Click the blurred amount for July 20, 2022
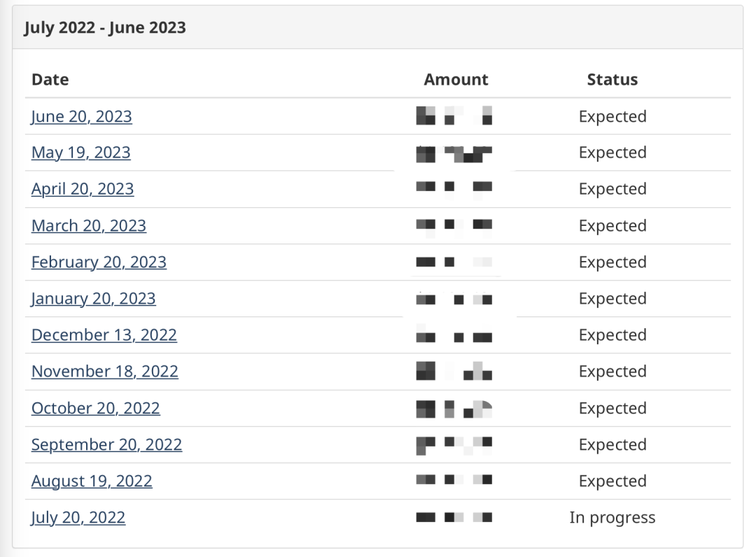 pos(454,518)
